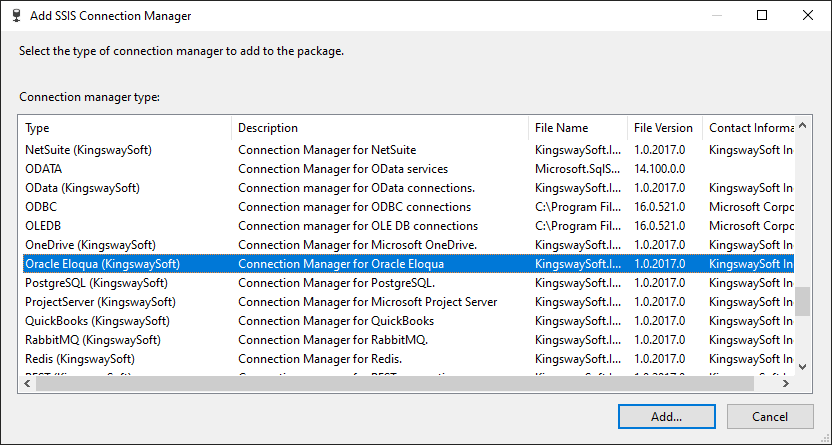Viewport: 832px width, 445px height.
Task: Click the OLEDB row's C:\Program Fil... cell
Action: point(577,226)
